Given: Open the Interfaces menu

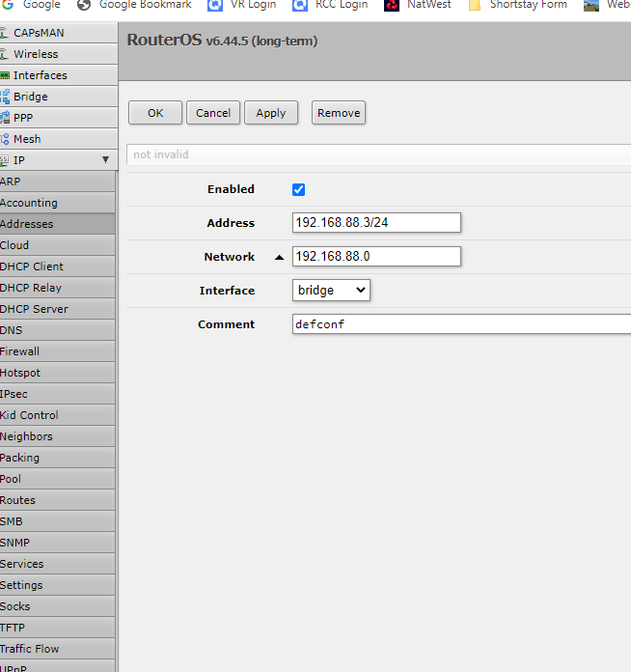Looking at the screenshot, I should click(59, 75).
